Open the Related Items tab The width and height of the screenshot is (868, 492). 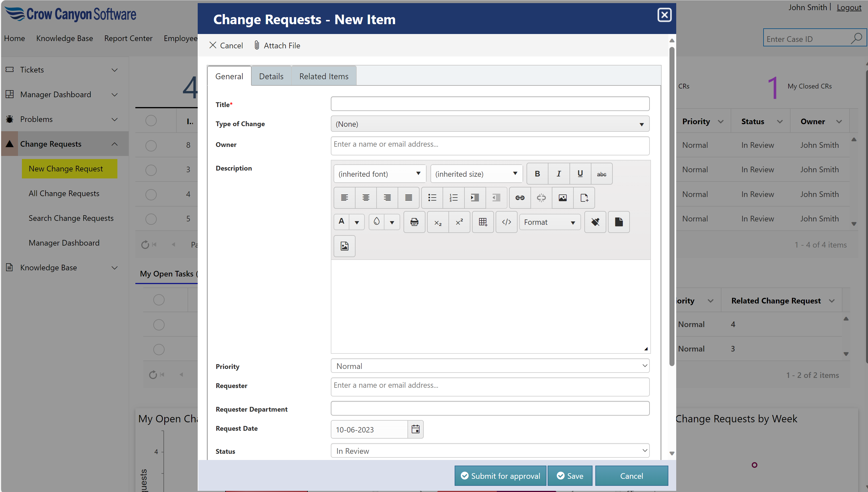pyautogui.click(x=323, y=76)
